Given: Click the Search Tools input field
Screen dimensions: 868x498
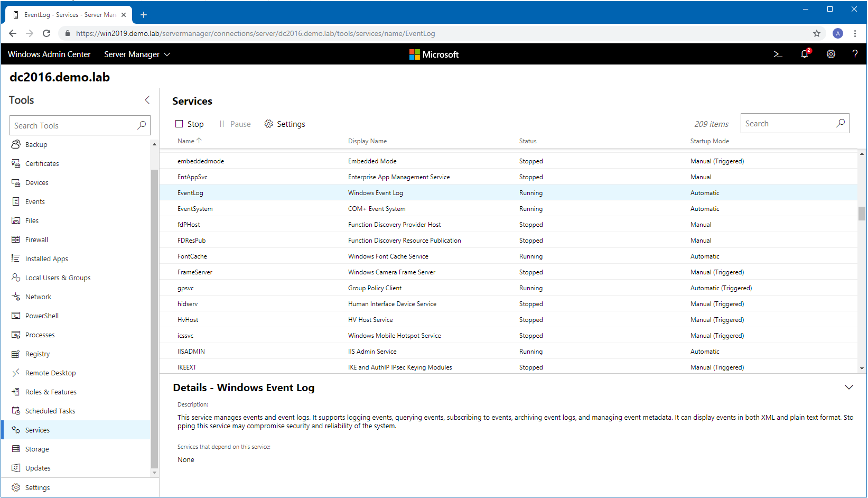Looking at the screenshot, I should click(x=74, y=125).
